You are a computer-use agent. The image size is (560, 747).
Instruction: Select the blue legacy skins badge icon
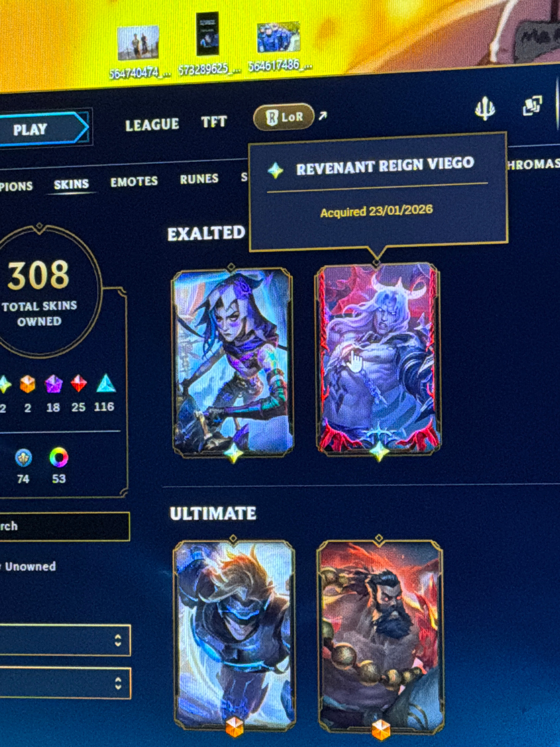coord(23,458)
